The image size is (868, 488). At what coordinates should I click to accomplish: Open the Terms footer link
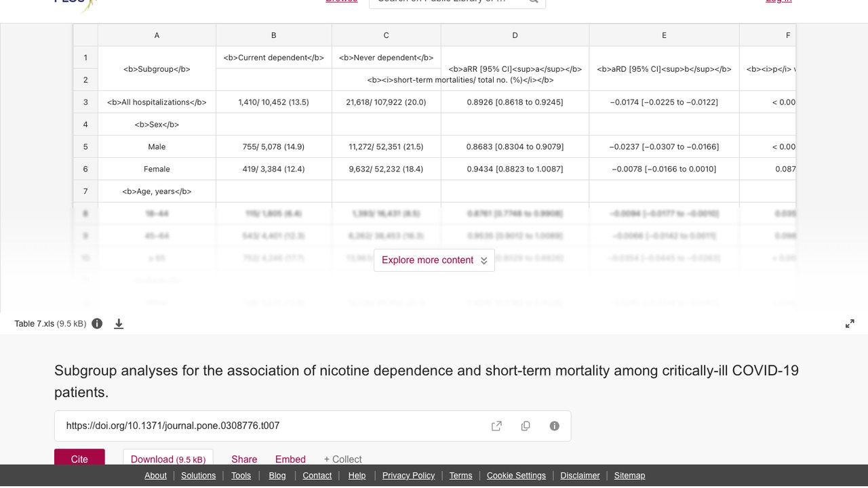coord(460,476)
